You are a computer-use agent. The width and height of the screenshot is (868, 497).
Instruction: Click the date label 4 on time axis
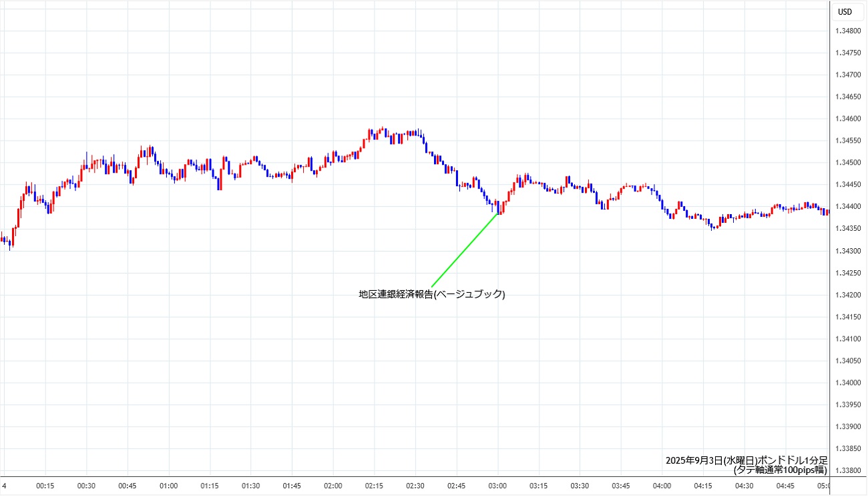[4, 486]
